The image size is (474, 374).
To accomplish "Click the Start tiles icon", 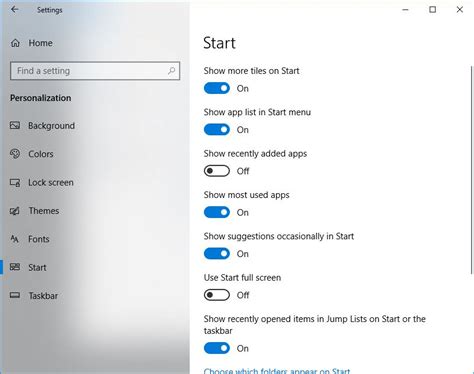I will (x=15, y=267).
